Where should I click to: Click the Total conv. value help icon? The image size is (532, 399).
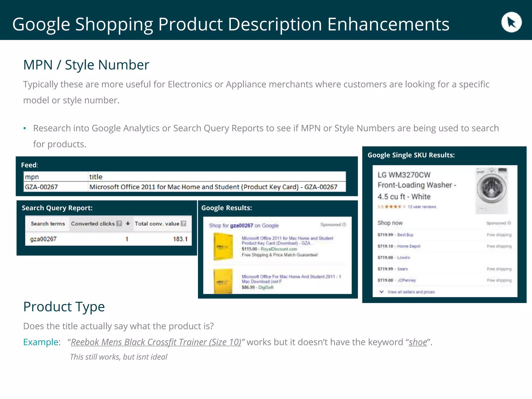183,223
